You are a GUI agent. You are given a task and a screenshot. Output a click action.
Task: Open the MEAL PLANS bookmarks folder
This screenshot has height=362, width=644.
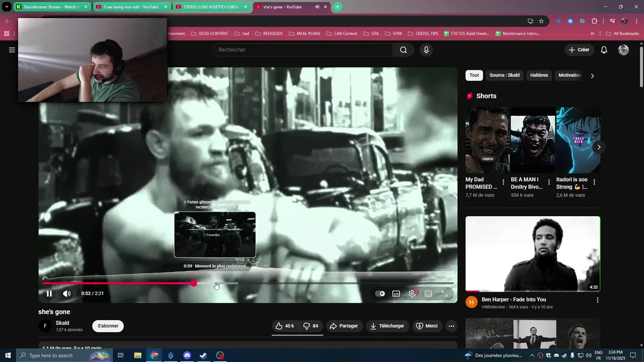304,34
